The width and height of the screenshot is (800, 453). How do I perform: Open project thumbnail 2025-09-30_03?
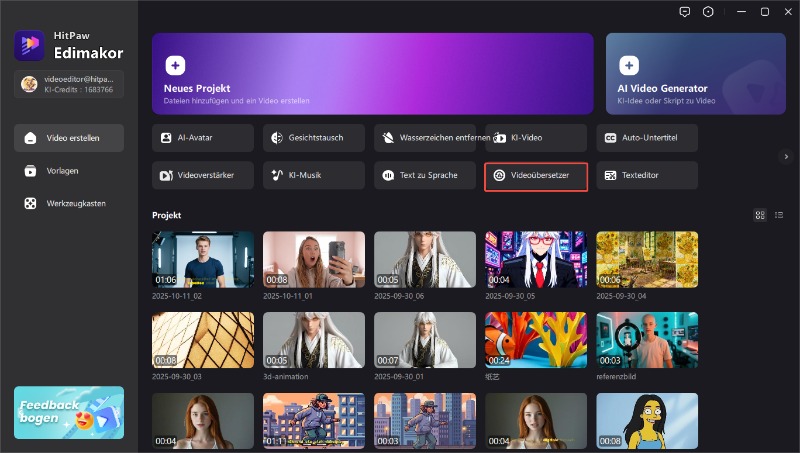pos(203,340)
